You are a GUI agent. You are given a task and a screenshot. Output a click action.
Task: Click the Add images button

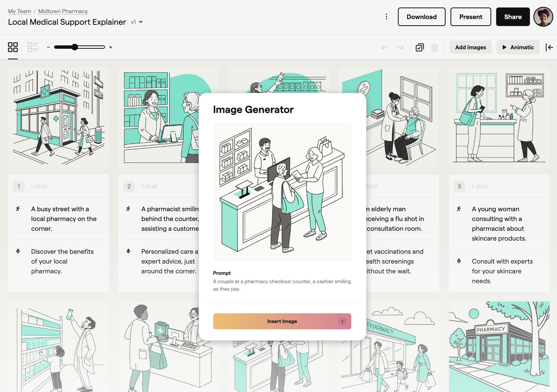[x=470, y=47]
